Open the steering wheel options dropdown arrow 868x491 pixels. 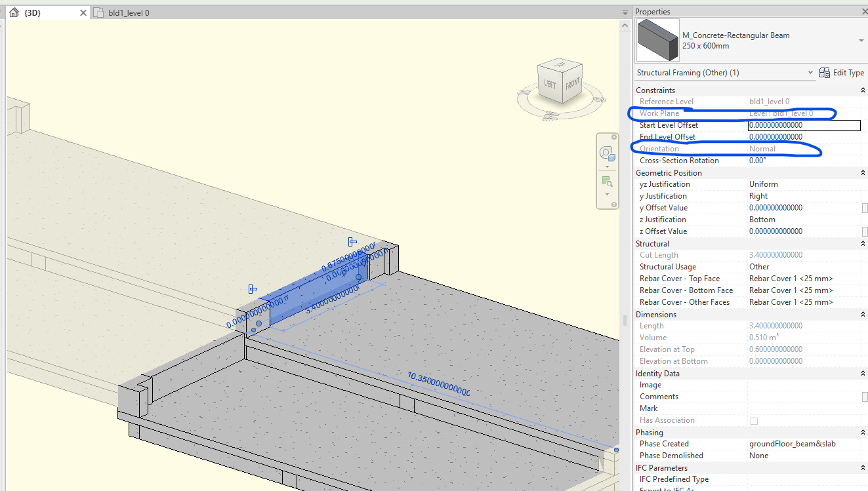[607, 167]
